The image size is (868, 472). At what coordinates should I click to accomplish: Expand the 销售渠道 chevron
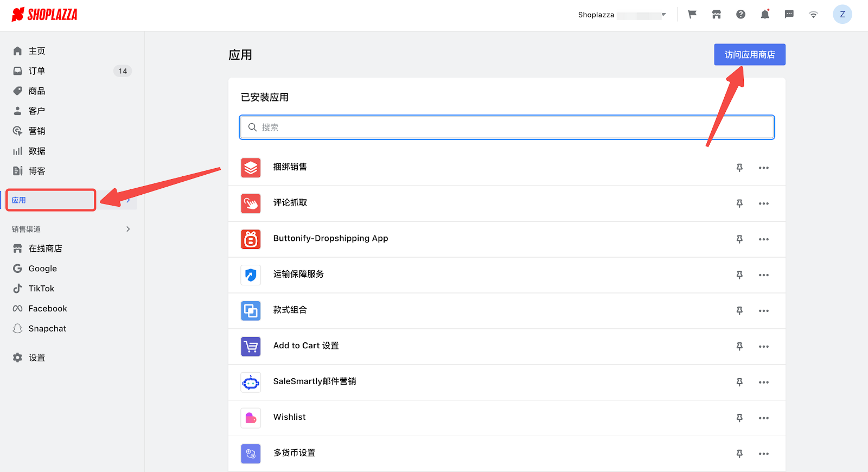(128, 229)
